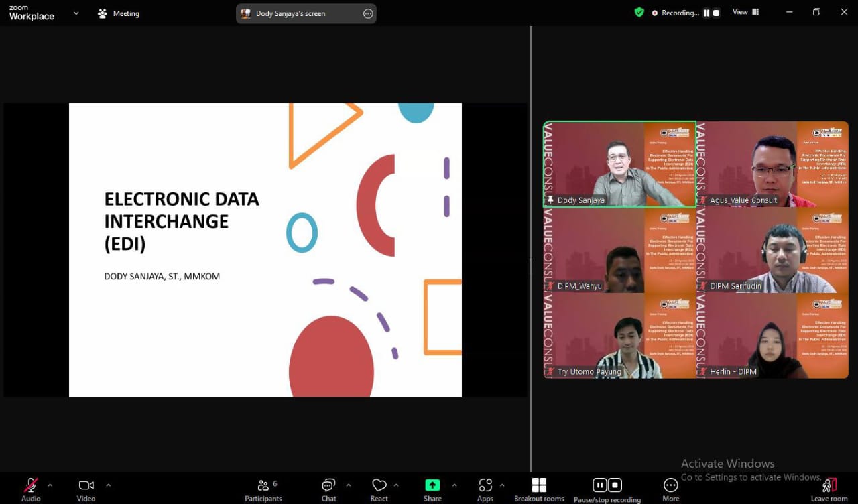The width and height of the screenshot is (858, 504).
Task: Open the More options menu
Action: [x=671, y=489]
